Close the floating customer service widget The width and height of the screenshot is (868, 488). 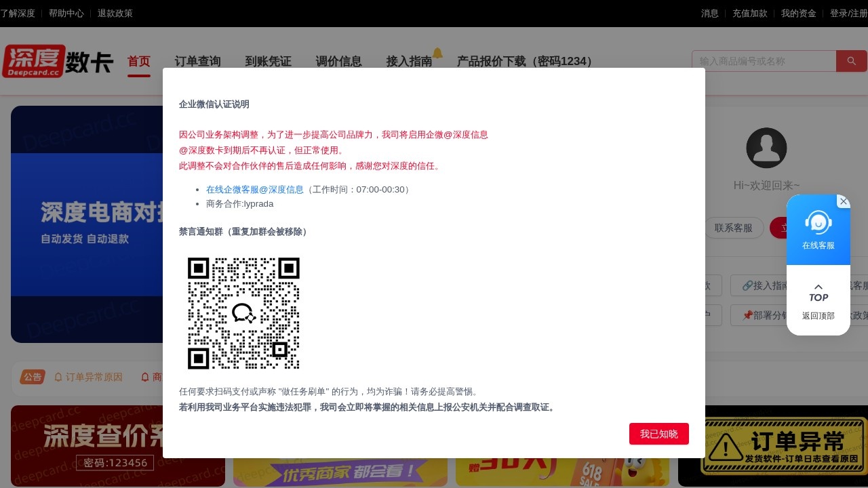point(843,201)
